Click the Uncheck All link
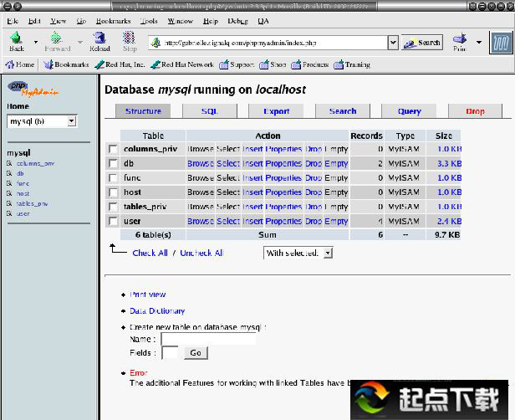Image resolution: width=515 pixels, height=420 pixels. point(202,253)
